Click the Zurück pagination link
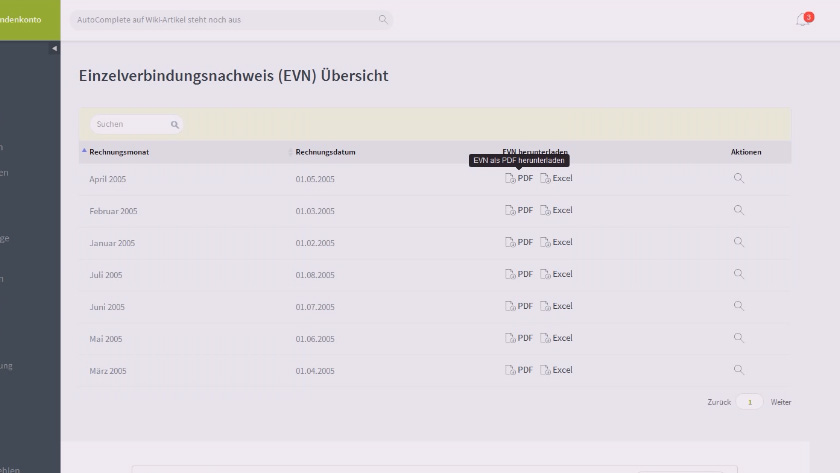Image resolution: width=840 pixels, height=473 pixels. [719, 402]
